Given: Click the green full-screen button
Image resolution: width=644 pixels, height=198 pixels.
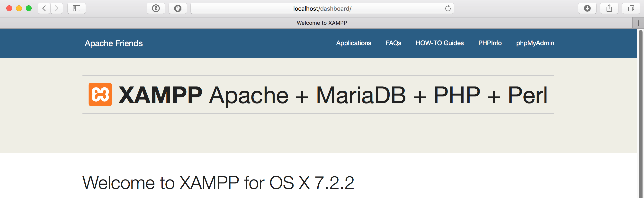Looking at the screenshot, I should pos(29,9).
